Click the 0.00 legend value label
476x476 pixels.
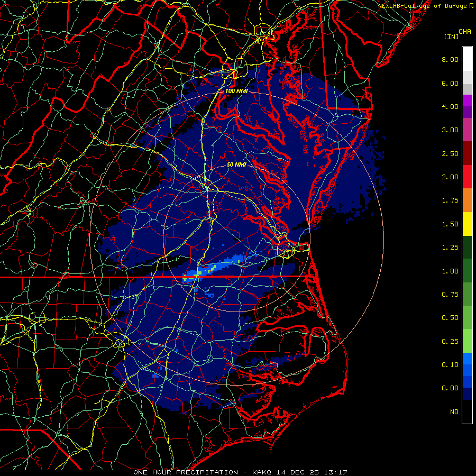click(x=450, y=388)
